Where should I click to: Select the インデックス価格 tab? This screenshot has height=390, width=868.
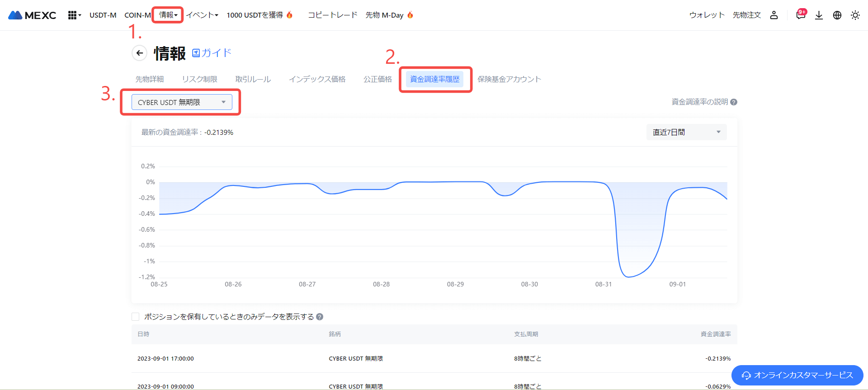tap(317, 79)
